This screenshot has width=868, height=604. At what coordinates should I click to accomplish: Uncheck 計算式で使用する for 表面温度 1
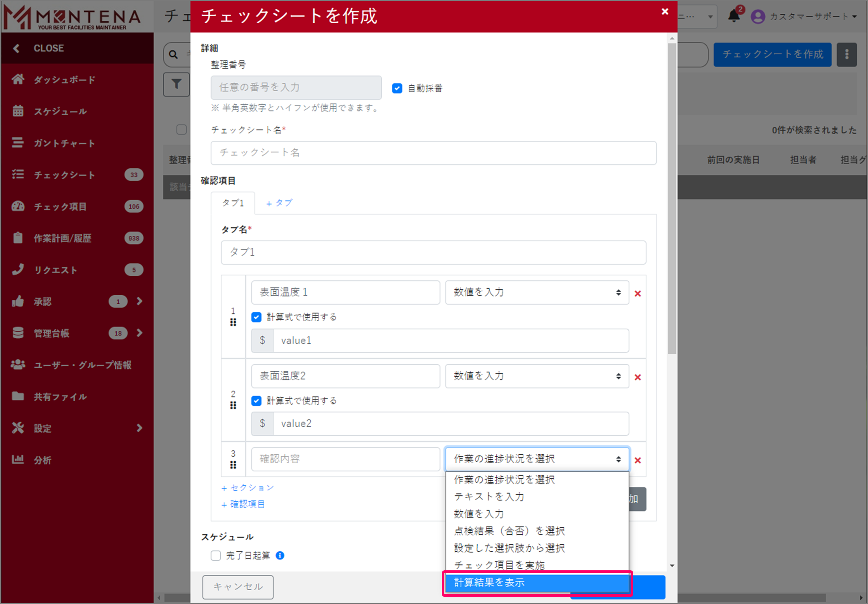[x=256, y=317]
